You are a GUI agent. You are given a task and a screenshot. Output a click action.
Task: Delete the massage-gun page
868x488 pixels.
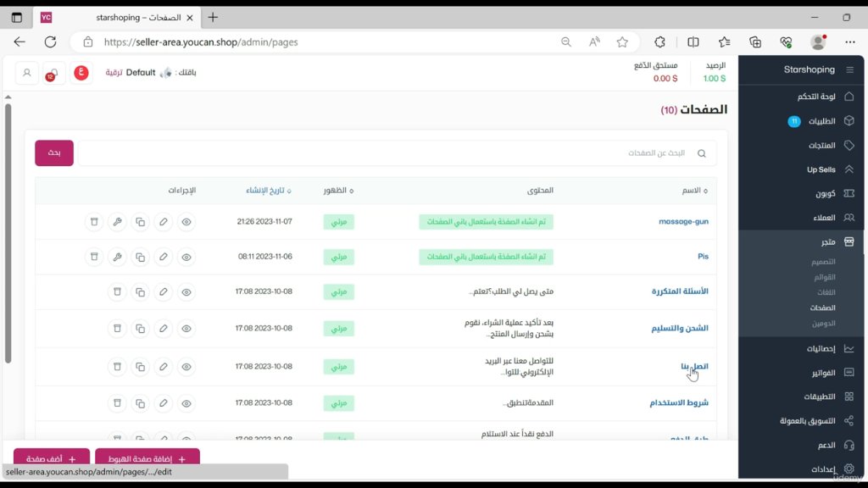[94, 222]
